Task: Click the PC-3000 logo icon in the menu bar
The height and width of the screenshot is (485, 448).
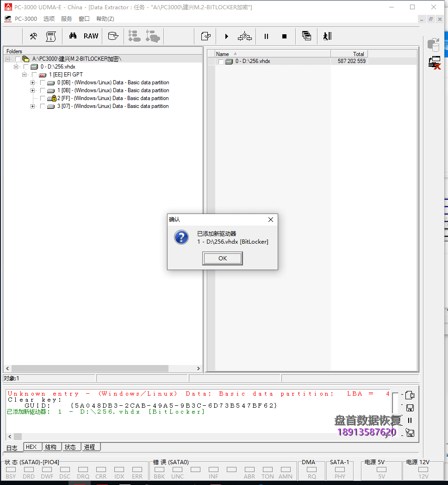Action: tap(8, 19)
